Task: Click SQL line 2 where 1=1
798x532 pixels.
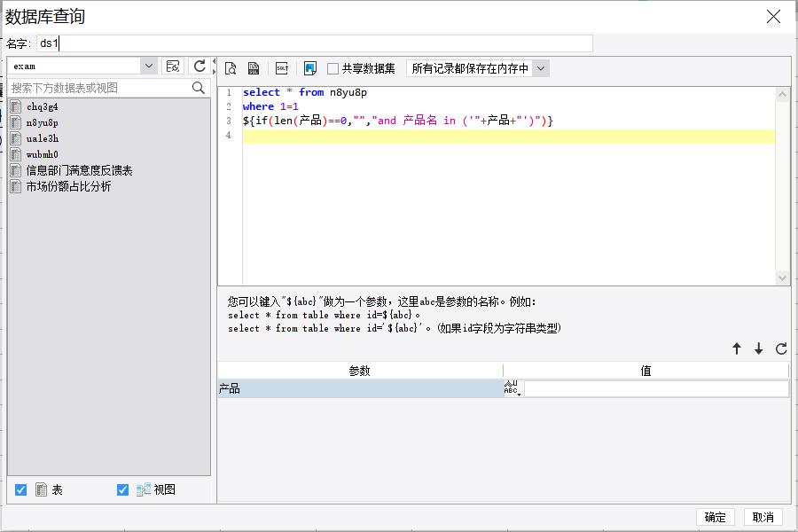Action: coord(270,106)
